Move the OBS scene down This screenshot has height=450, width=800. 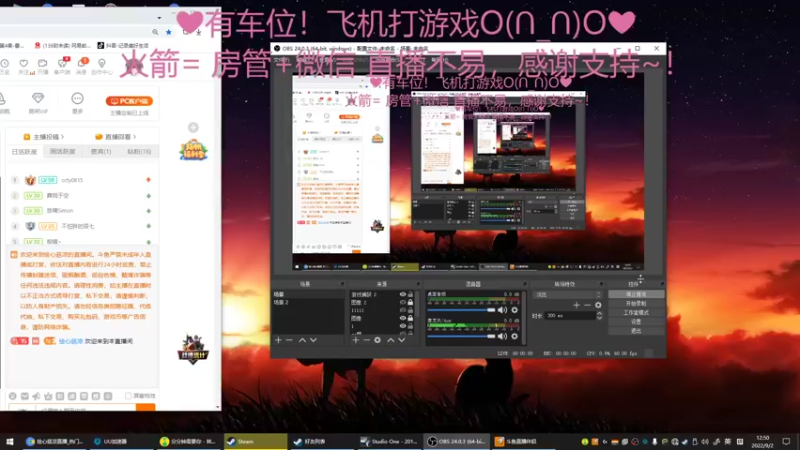[313, 340]
